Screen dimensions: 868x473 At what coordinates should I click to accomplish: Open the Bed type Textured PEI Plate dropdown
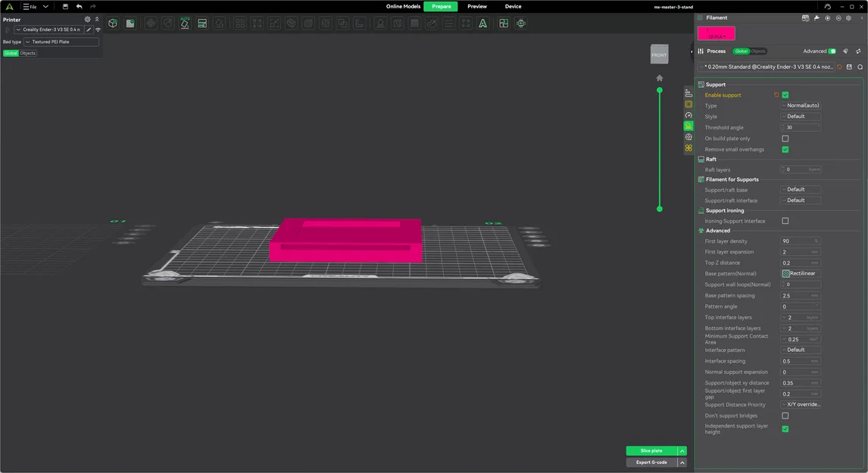[x=61, y=42]
